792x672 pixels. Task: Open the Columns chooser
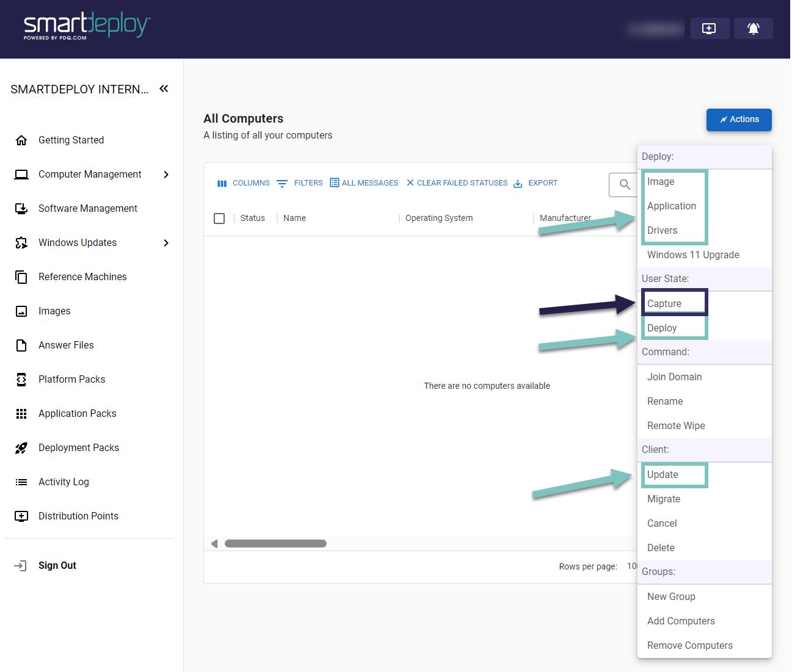(x=244, y=183)
